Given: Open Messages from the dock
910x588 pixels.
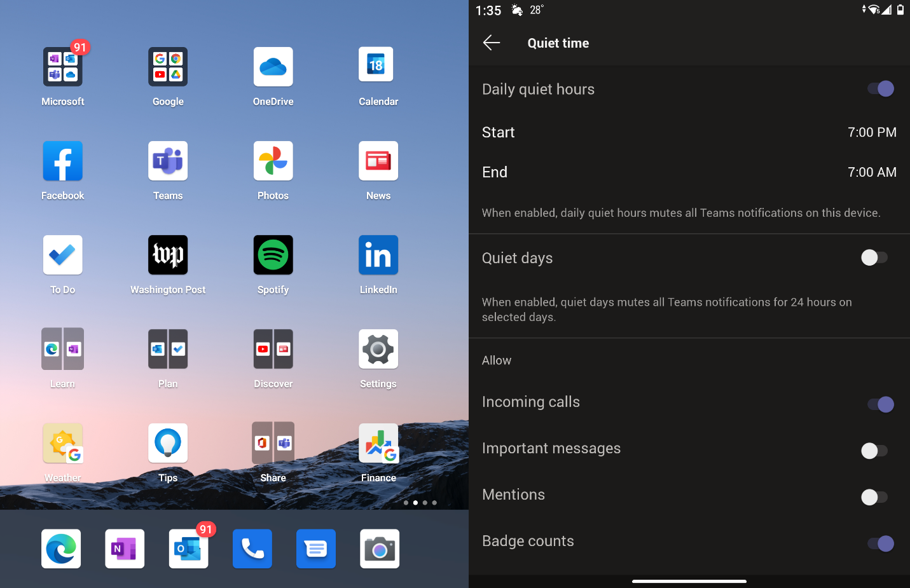Looking at the screenshot, I should point(316,549).
